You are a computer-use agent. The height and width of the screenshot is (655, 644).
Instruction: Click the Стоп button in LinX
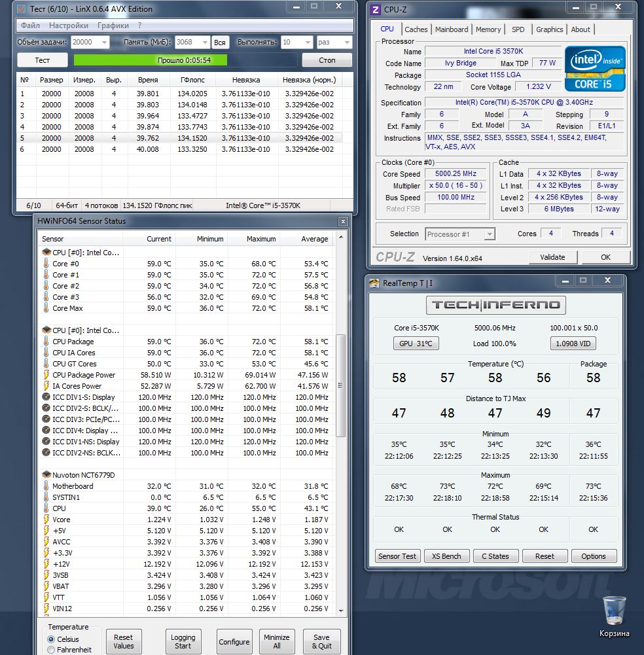coord(327,60)
